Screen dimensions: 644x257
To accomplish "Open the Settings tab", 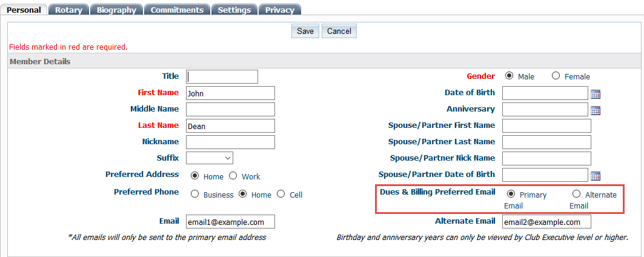I will 234,10.
